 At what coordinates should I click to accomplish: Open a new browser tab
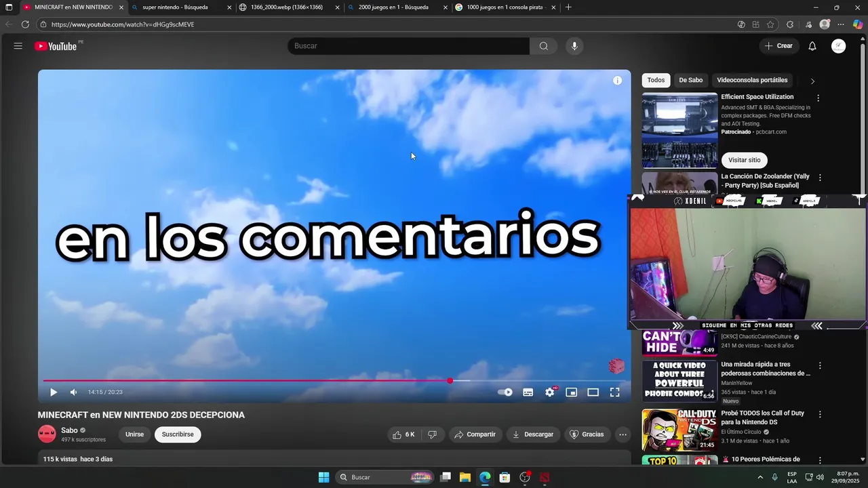coord(568,7)
